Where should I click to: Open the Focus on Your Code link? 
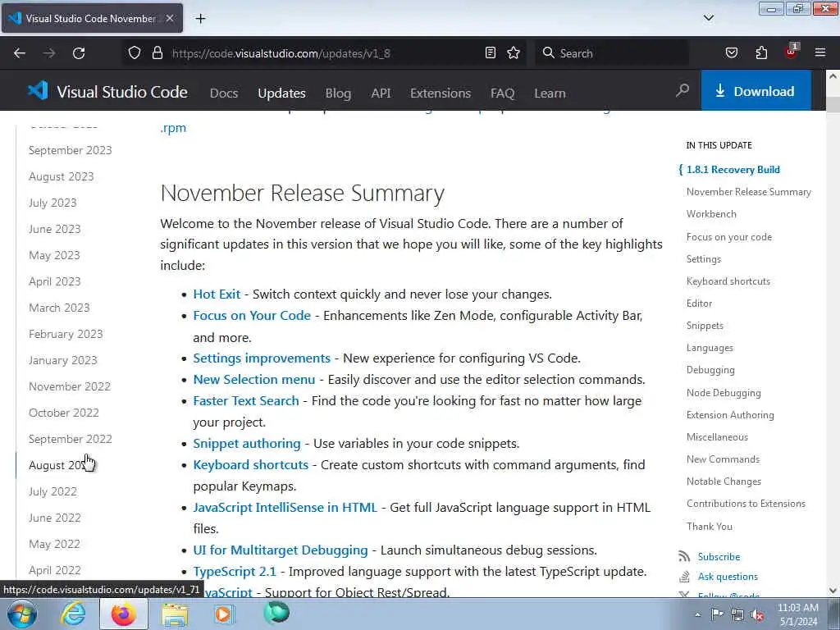click(x=252, y=316)
